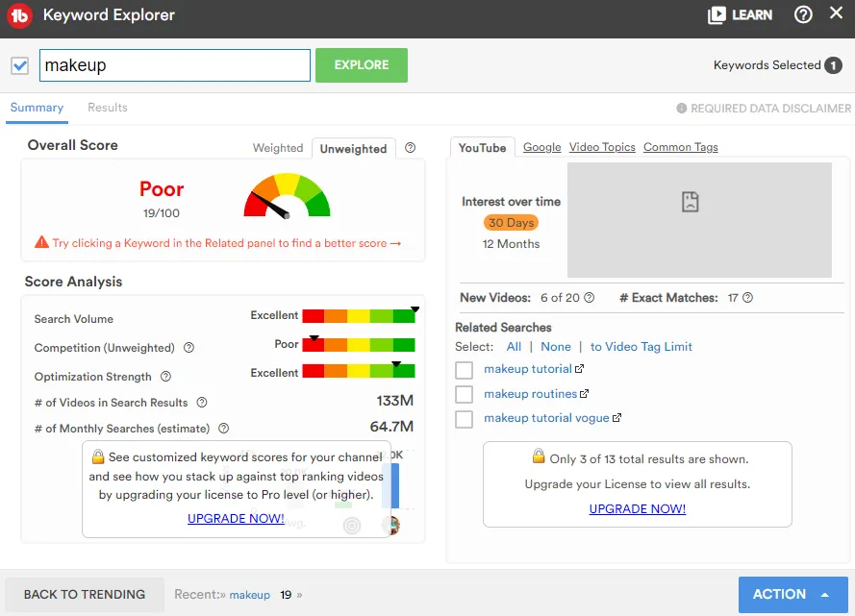This screenshot has width=855, height=616.
Task: Click help icon for Competition (Unweighted)
Action: (189, 348)
